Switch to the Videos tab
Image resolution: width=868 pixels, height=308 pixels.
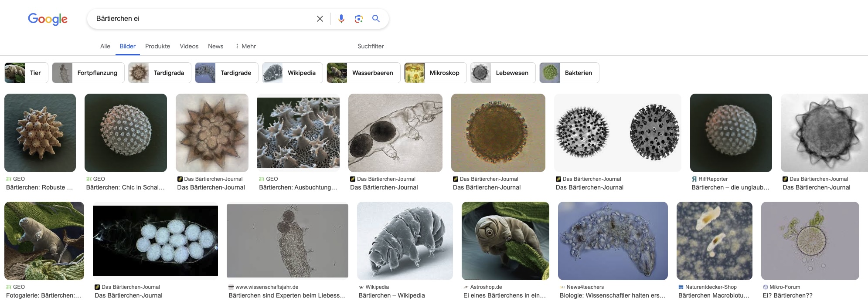(189, 46)
